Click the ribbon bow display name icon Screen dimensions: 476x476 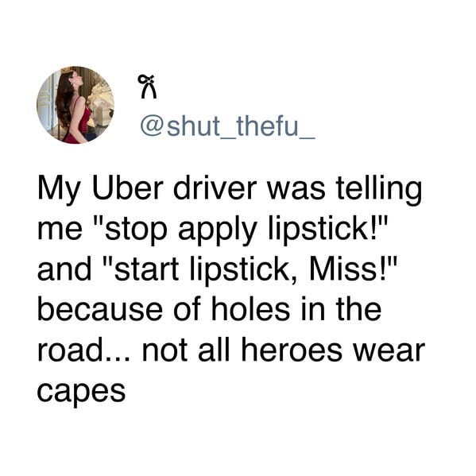[149, 87]
